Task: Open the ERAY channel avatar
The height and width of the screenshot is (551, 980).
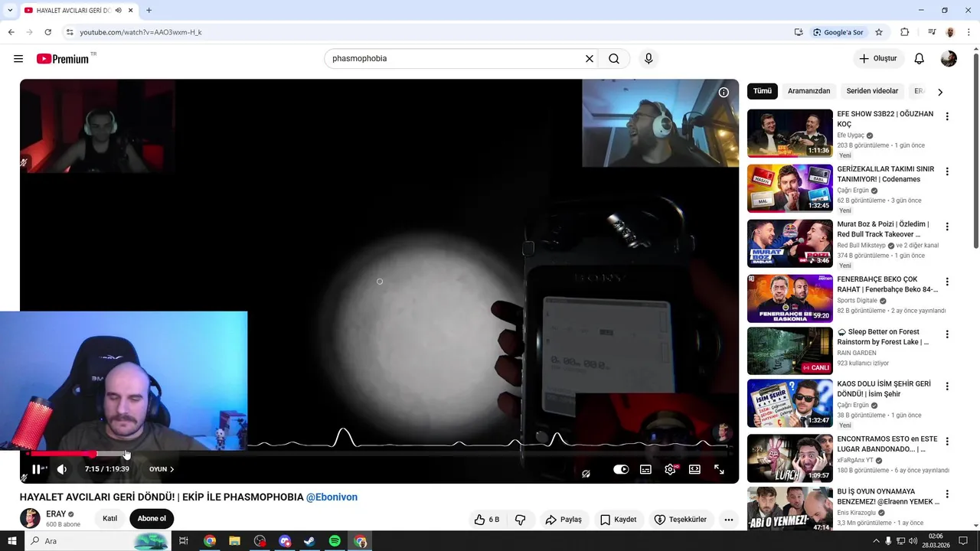Action: [x=30, y=518]
